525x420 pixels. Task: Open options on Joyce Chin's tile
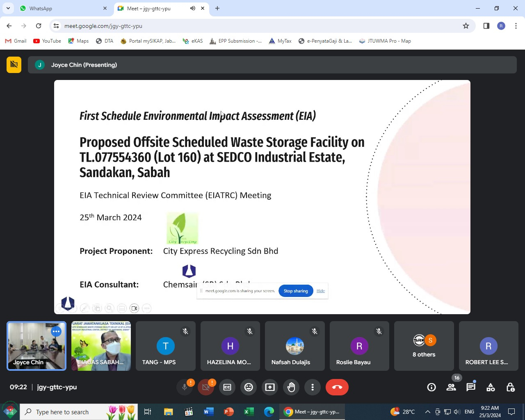point(56,331)
